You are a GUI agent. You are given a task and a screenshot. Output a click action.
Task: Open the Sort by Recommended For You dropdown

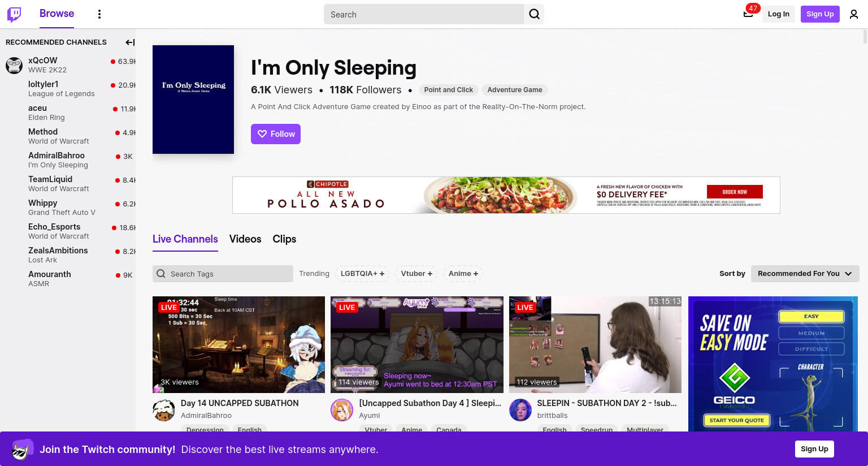(805, 274)
